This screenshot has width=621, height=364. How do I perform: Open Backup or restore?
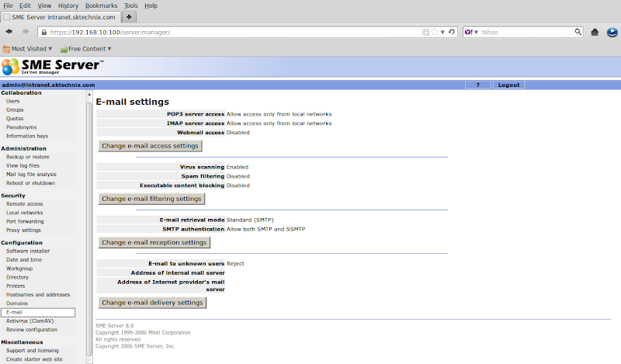tap(28, 157)
